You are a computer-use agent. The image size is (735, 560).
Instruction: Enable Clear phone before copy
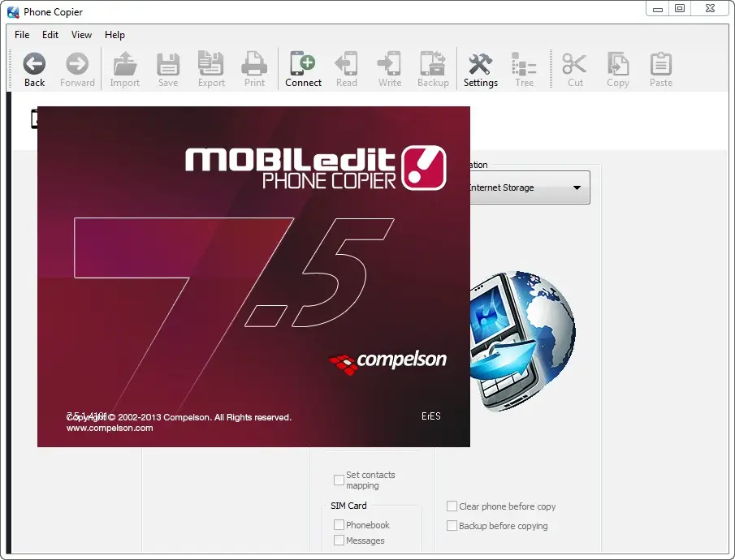452,506
